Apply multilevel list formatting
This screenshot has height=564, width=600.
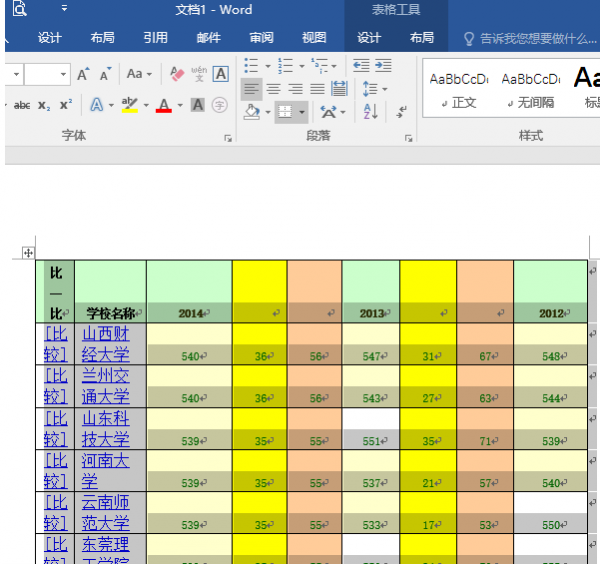tap(320, 65)
